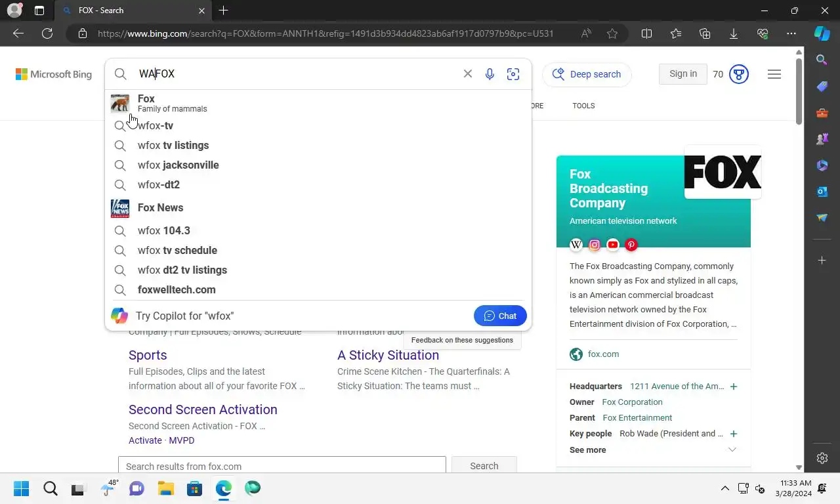Open Copilot sidebar icon

point(822,33)
